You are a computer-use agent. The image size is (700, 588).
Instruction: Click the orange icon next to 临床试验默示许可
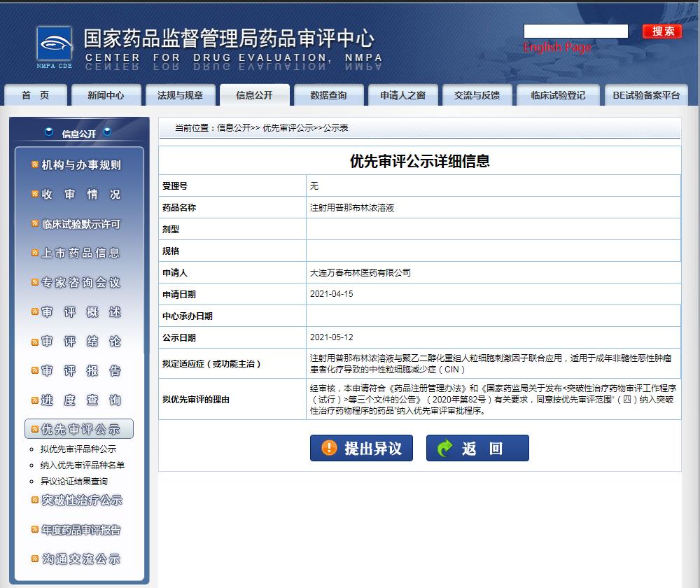pyautogui.click(x=35, y=224)
